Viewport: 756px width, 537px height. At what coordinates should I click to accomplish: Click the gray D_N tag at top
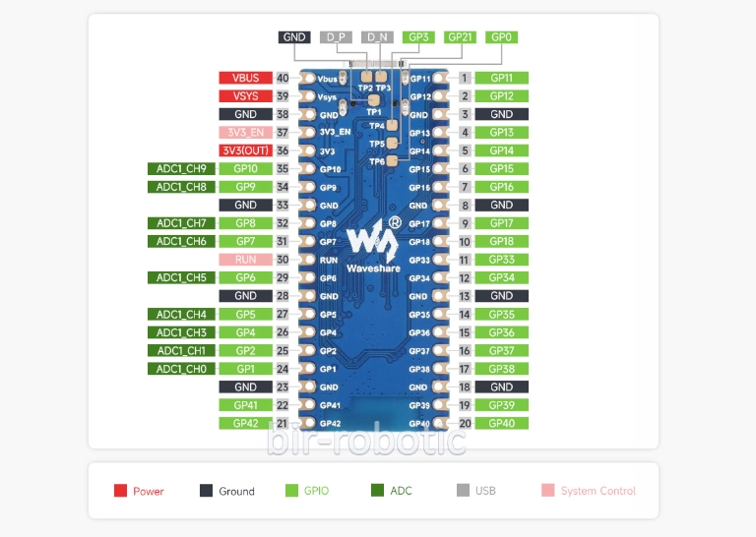(x=377, y=37)
